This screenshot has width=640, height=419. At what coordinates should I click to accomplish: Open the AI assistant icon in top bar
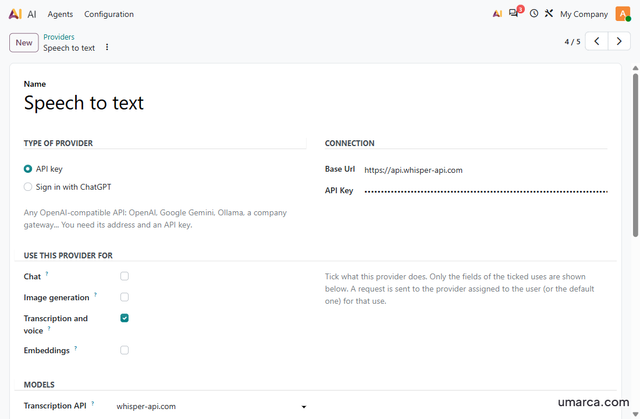[497, 14]
